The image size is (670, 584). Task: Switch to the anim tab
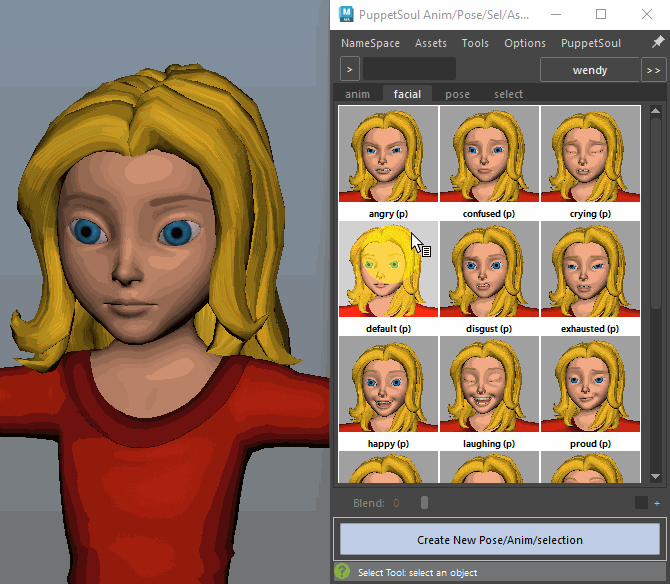pyautogui.click(x=357, y=94)
